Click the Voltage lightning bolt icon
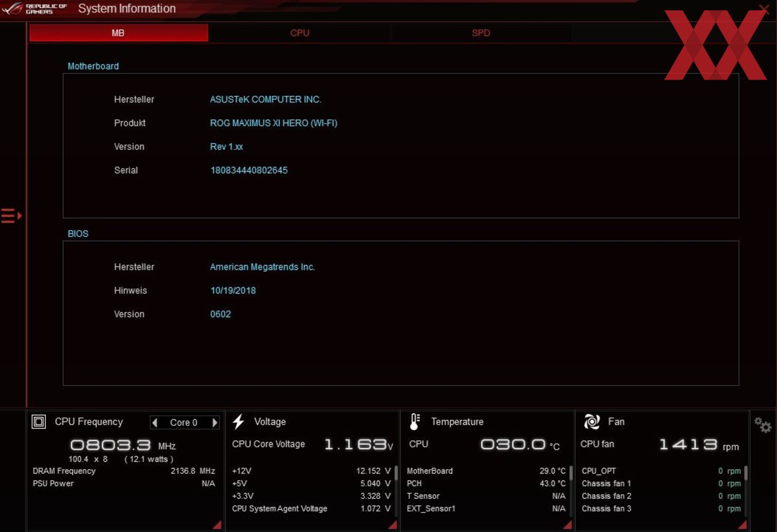This screenshot has width=777, height=532. (x=238, y=422)
